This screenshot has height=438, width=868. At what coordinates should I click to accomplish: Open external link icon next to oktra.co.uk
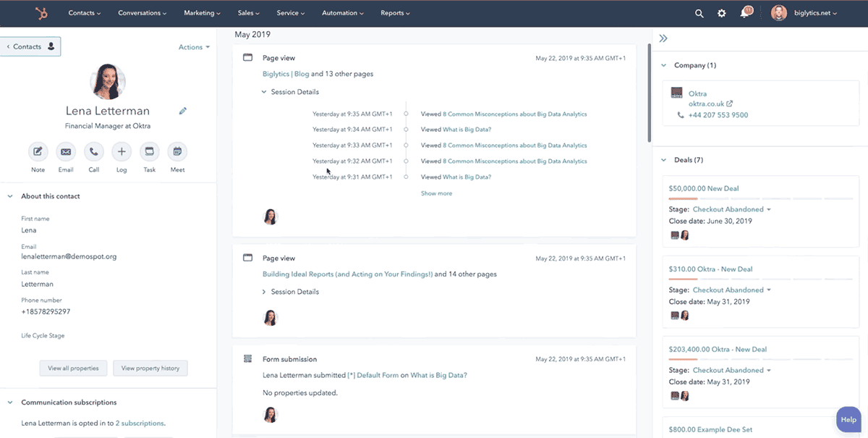[x=729, y=104]
